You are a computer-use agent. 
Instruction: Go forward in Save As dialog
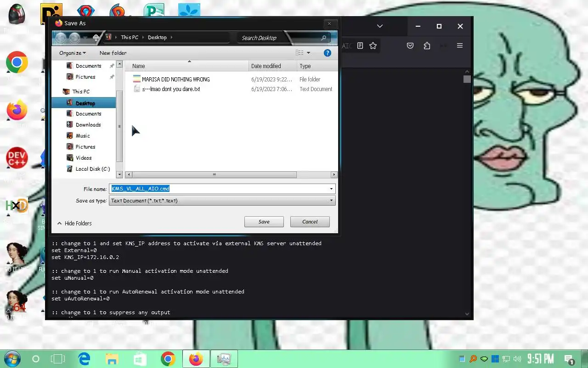pyautogui.click(x=74, y=38)
